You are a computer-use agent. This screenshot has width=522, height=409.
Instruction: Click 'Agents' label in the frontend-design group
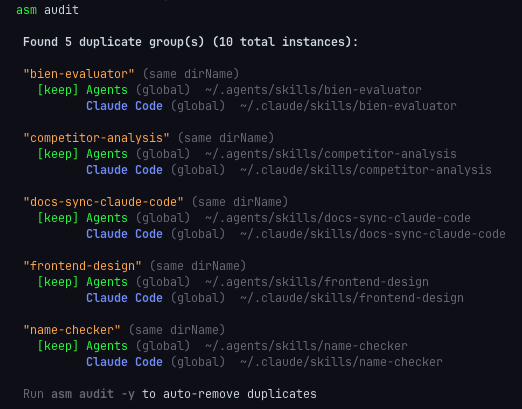tap(107, 282)
